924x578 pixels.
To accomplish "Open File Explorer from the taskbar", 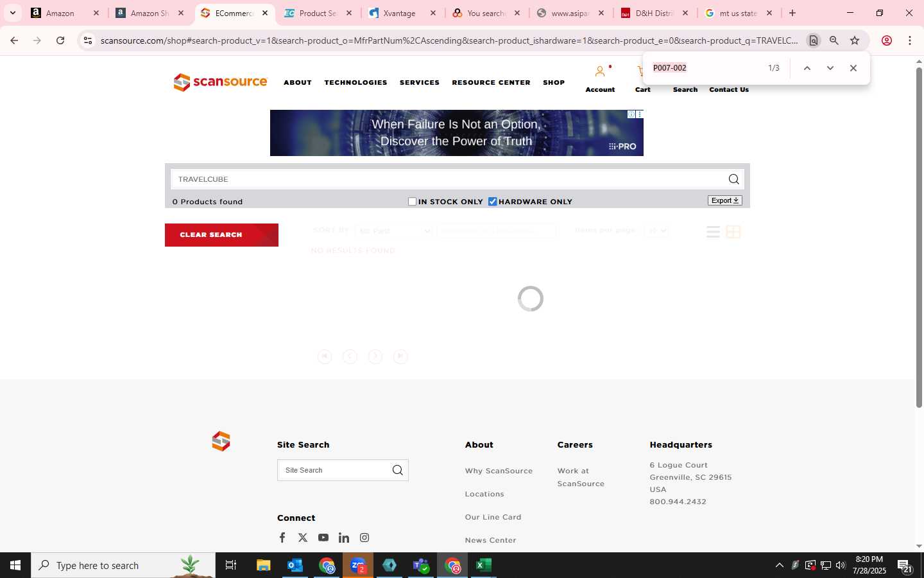I will [264, 565].
